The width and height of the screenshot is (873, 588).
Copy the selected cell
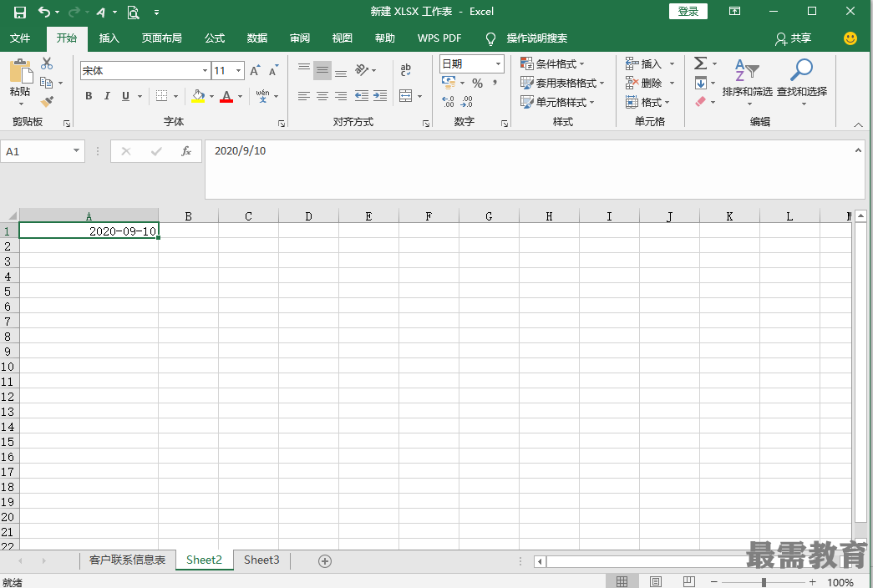(x=47, y=83)
